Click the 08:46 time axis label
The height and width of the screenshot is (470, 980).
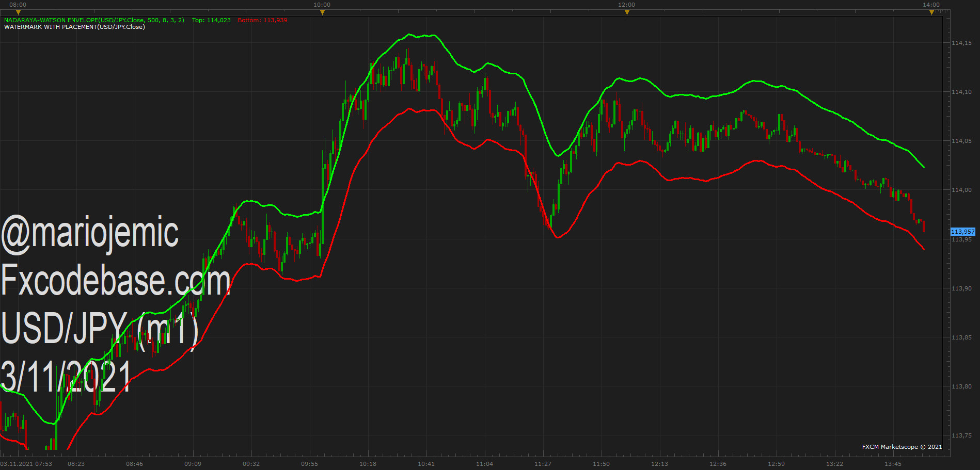pyautogui.click(x=134, y=464)
